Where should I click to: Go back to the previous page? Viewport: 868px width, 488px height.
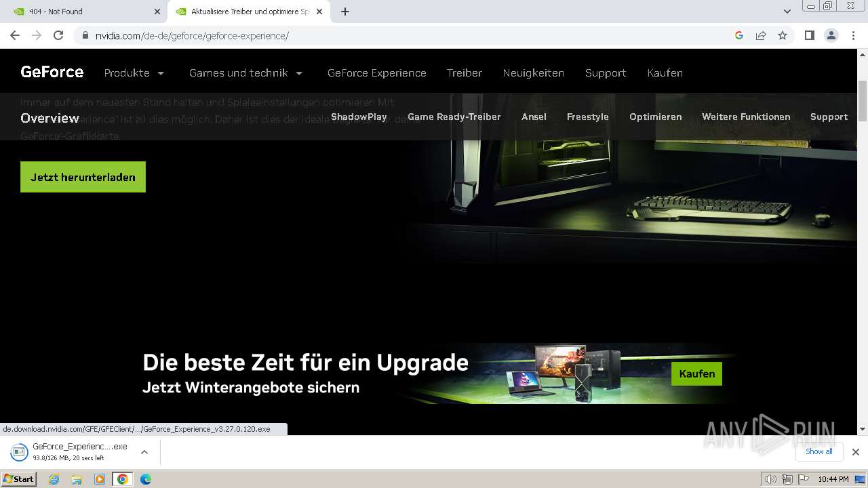coord(15,35)
